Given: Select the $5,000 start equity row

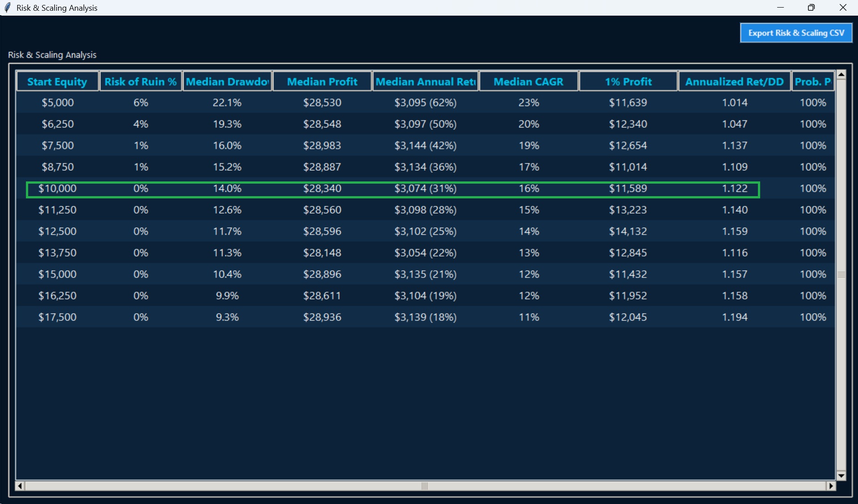Looking at the screenshot, I should 425,102.
